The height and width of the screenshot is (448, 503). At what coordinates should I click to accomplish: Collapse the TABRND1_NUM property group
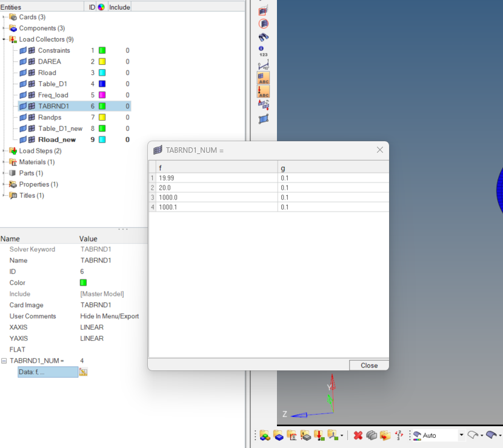(x=4, y=361)
